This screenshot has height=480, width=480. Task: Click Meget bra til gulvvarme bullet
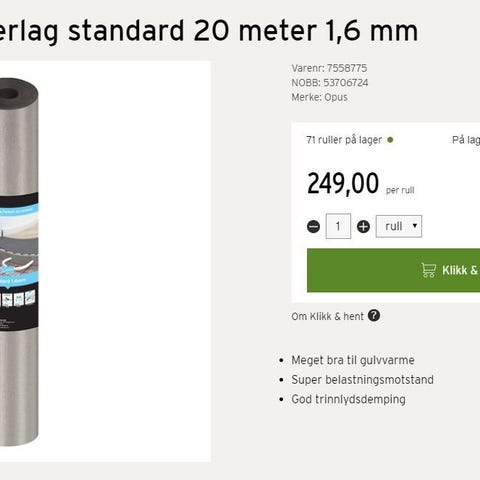[353, 360]
